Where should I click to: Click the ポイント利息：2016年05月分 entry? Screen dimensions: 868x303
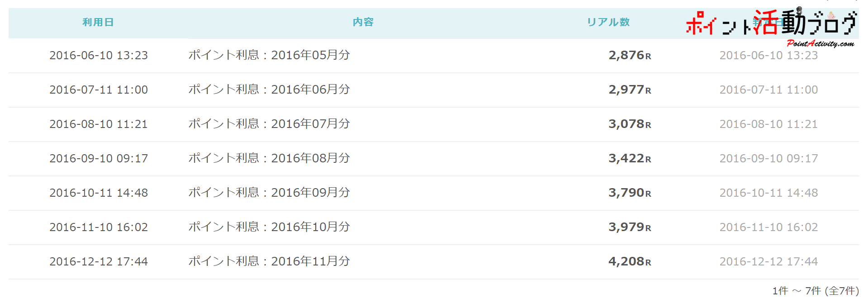[269, 55]
